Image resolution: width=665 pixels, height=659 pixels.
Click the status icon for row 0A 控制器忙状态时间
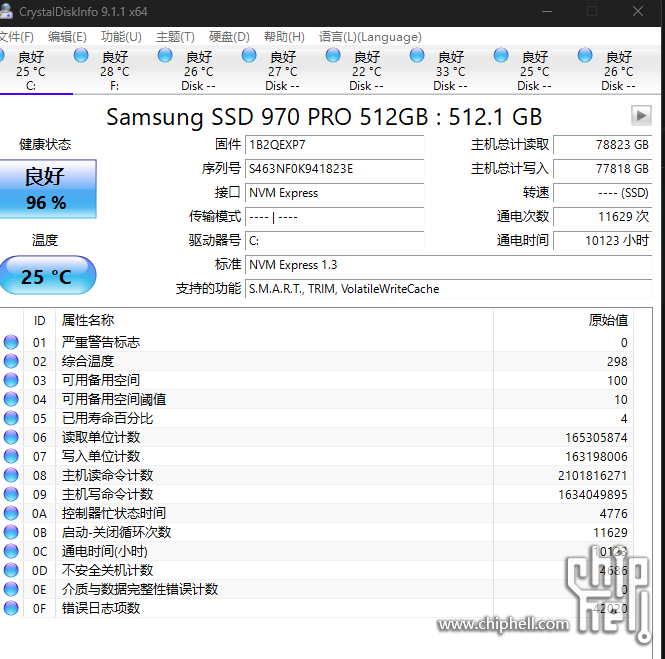[11, 513]
